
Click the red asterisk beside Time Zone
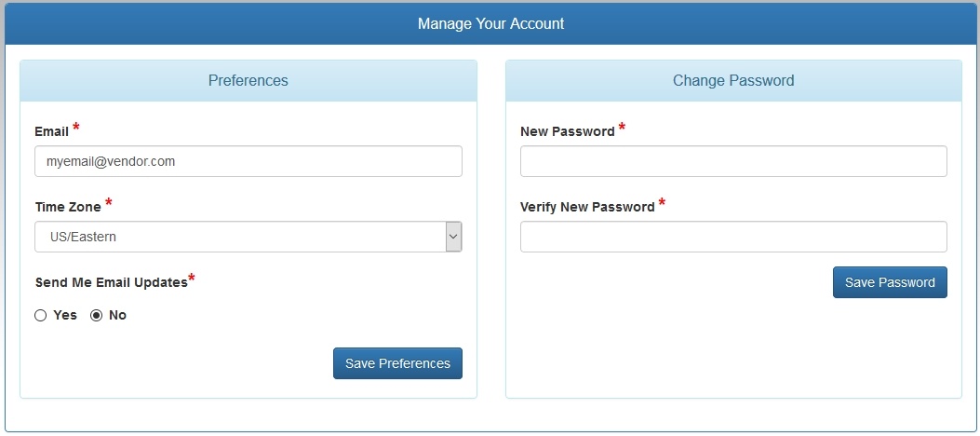coord(109,202)
